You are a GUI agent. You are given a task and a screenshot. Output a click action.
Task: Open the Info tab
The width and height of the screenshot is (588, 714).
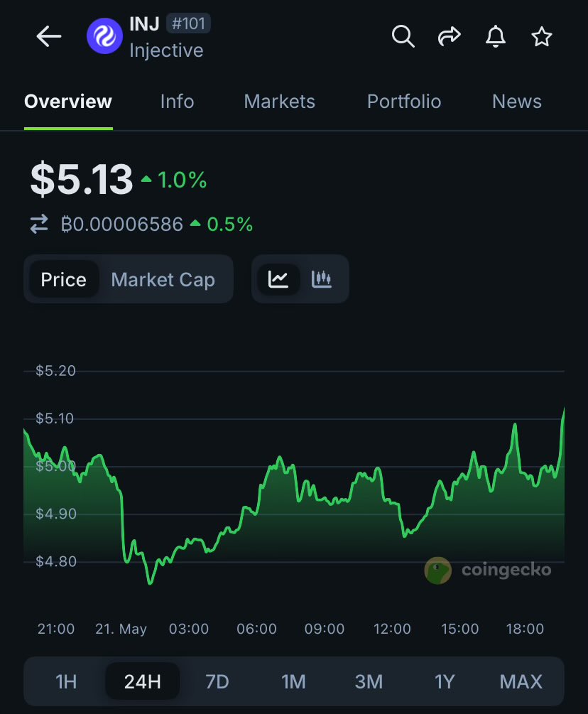[x=177, y=102]
